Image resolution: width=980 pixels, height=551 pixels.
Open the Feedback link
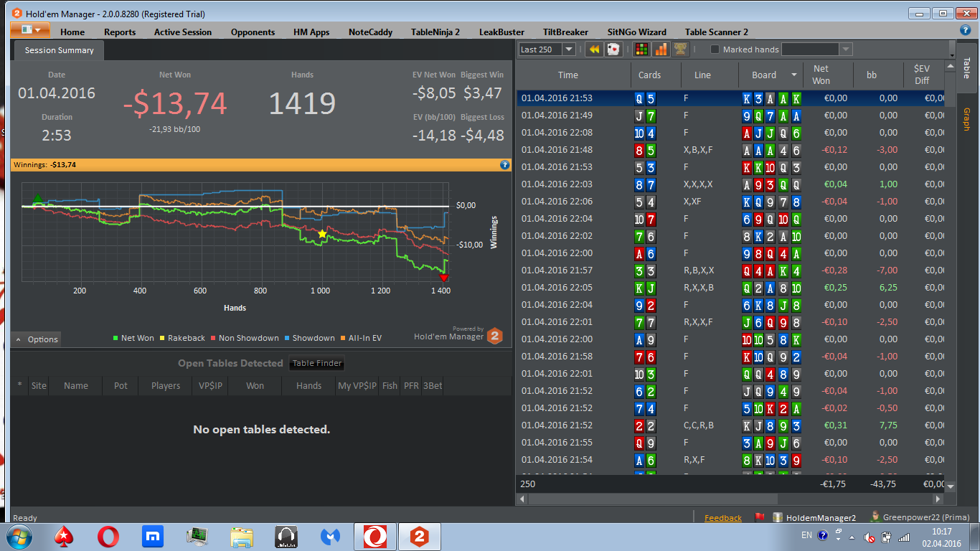pyautogui.click(x=723, y=517)
